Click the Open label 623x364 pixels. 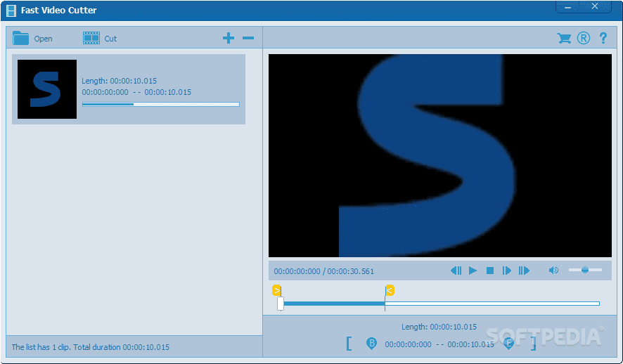coord(43,39)
